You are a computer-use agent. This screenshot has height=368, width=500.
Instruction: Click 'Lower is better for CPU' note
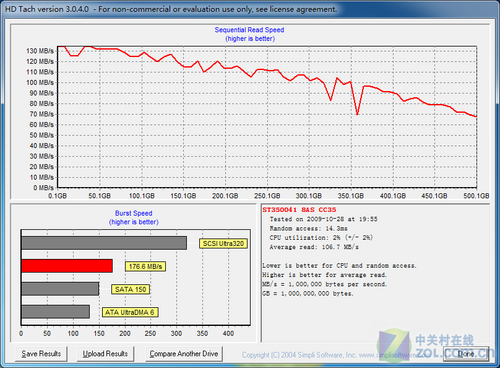click(339, 266)
